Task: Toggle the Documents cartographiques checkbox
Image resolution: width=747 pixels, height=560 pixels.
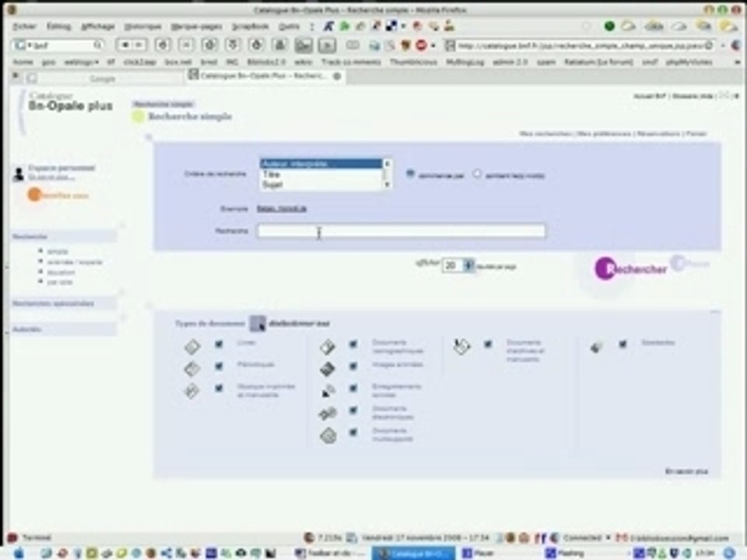Action: 353,344
